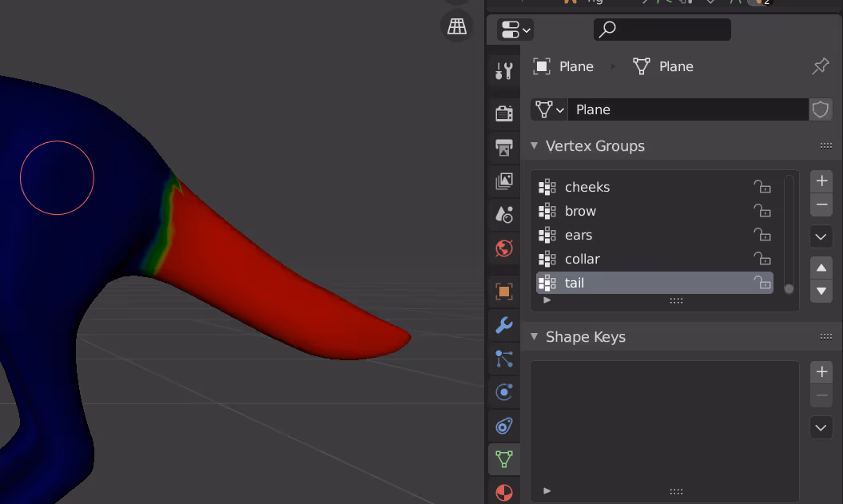The width and height of the screenshot is (843, 504).
Task: Select the tail vertex group
Action: [x=654, y=283]
